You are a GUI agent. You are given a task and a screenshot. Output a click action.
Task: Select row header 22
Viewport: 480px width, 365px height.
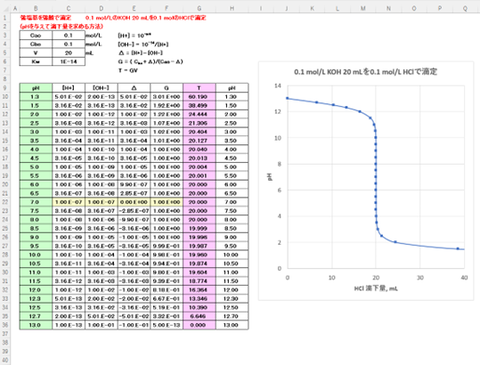point(5,202)
